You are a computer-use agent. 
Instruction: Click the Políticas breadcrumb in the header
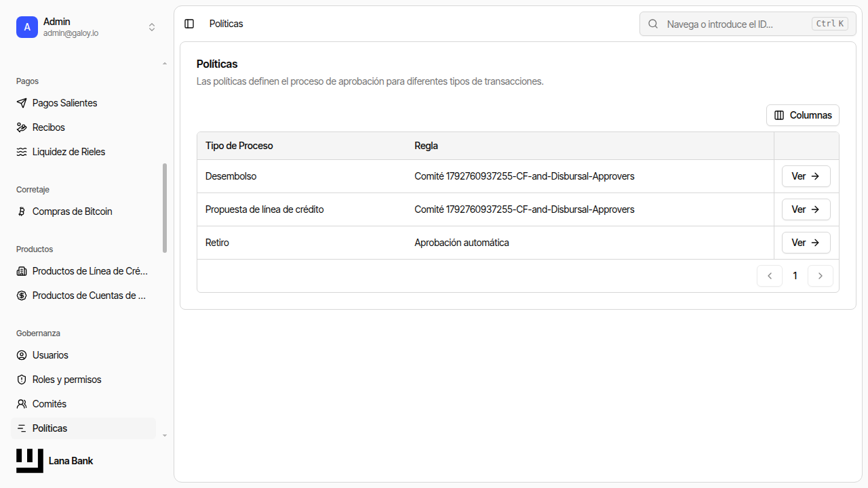[x=226, y=24]
